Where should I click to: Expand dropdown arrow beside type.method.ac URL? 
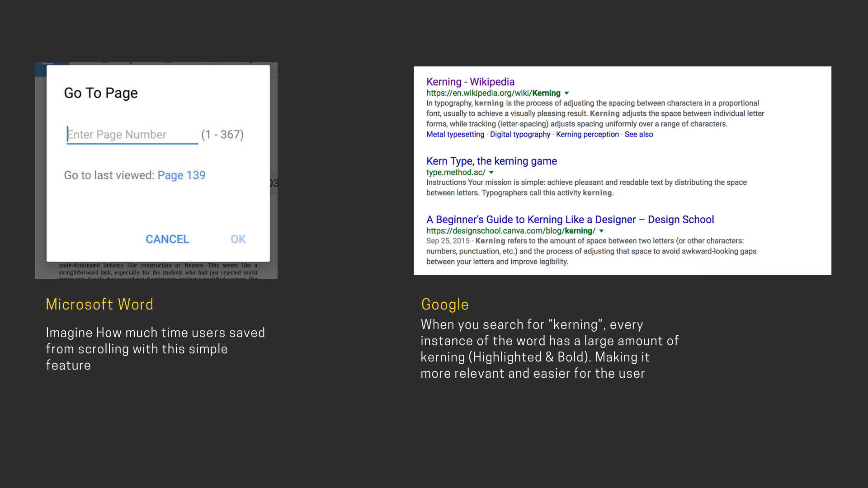[491, 173]
